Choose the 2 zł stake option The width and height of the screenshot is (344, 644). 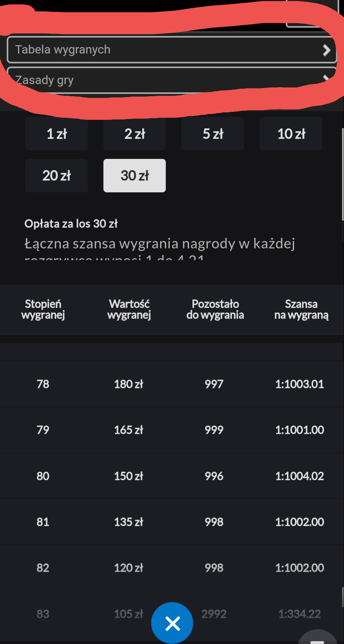pyautogui.click(x=134, y=134)
